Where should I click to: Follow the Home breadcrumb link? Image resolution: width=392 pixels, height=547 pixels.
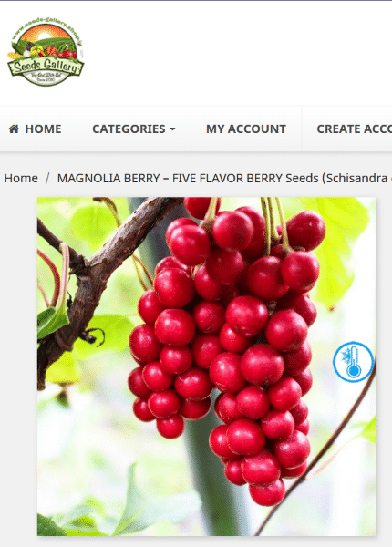click(x=21, y=179)
